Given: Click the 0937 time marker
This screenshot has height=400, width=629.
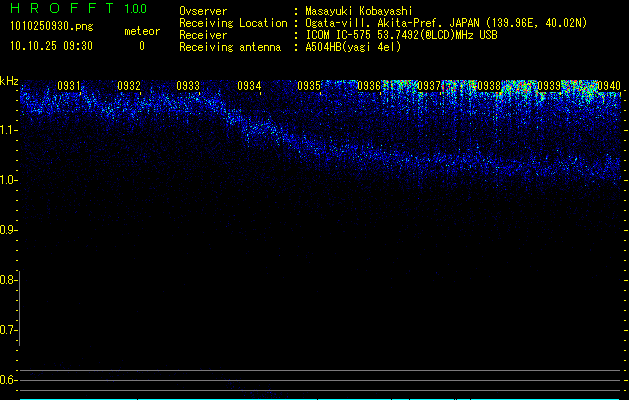Looking at the screenshot, I should (x=429, y=86).
